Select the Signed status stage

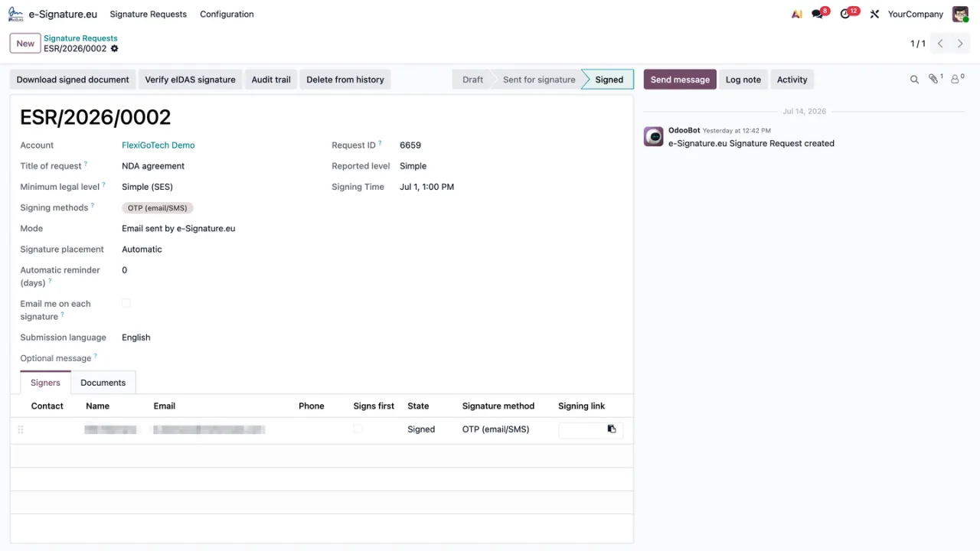pyautogui.click(x=609, y=80)
